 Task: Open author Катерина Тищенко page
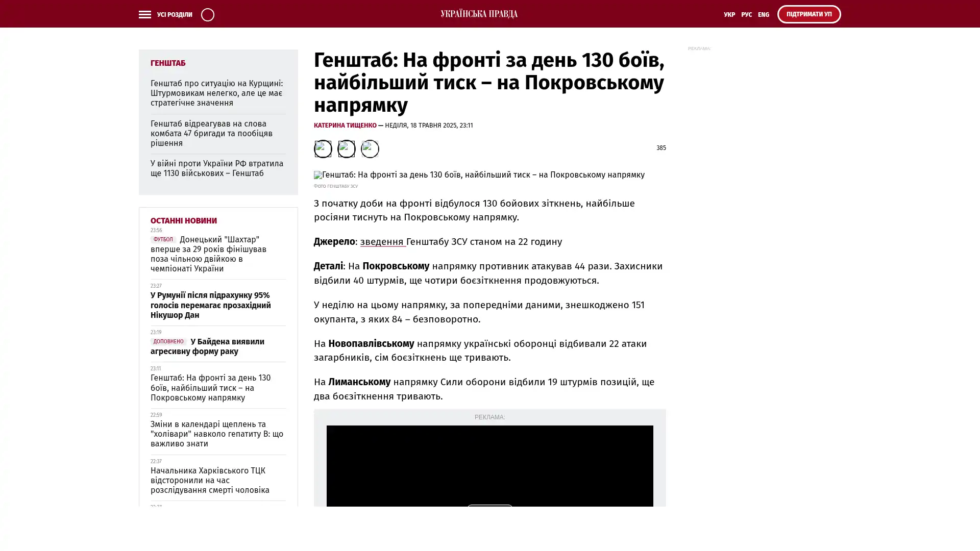[345, 125]
